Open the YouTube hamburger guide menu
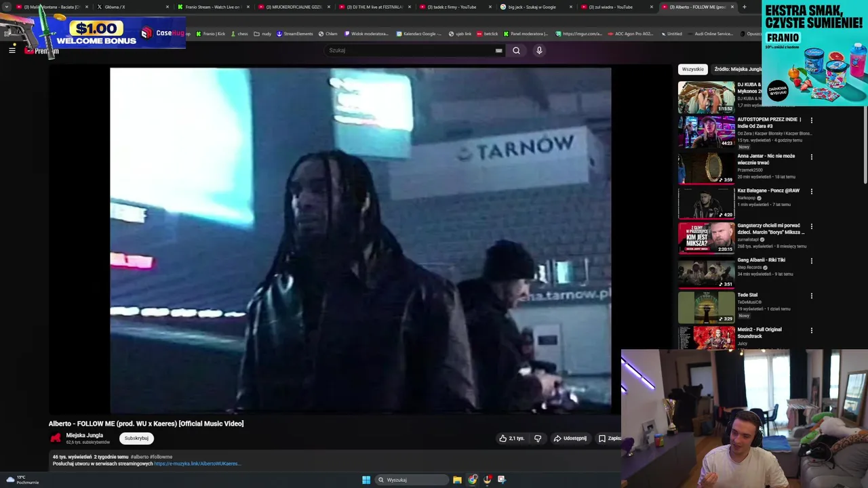 tap(12, 50)
